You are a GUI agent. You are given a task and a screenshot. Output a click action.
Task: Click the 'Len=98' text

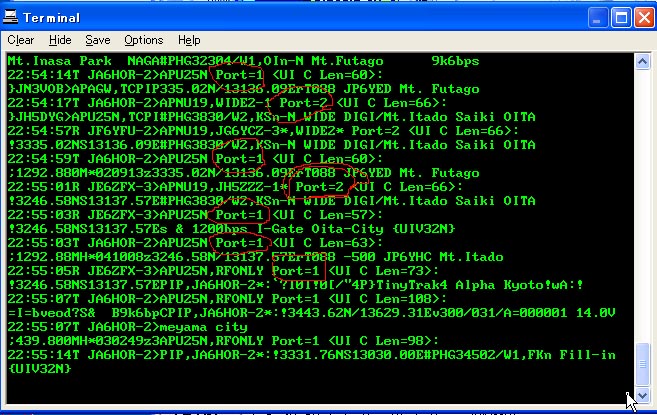400,341
